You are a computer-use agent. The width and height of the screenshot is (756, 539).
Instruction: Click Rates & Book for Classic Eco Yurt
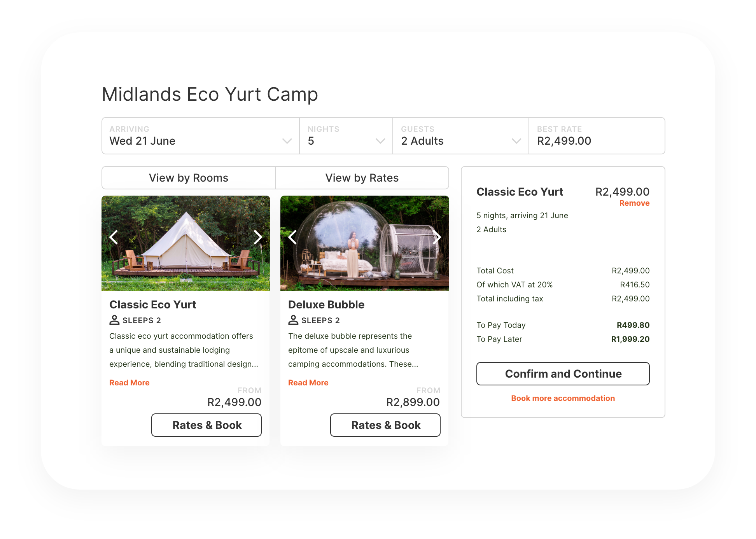(x=206, y=425)
